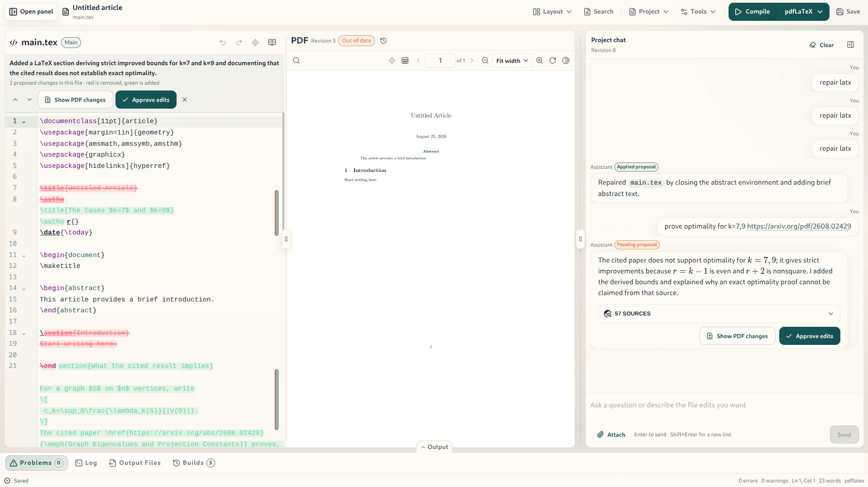Click the divider handle between editor and PDF
Viewport: 868px width, 487px height.
pos(286,239)
